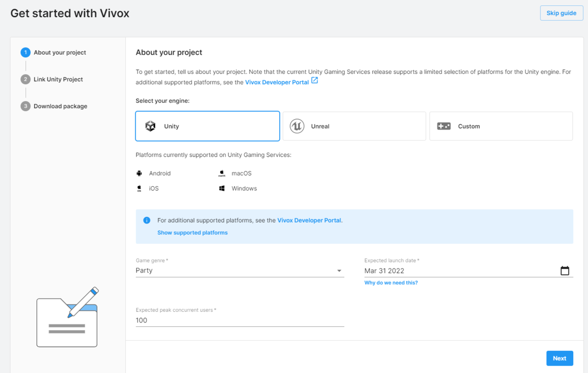Click the folder and pencil illustration

[x=68, y=317]
